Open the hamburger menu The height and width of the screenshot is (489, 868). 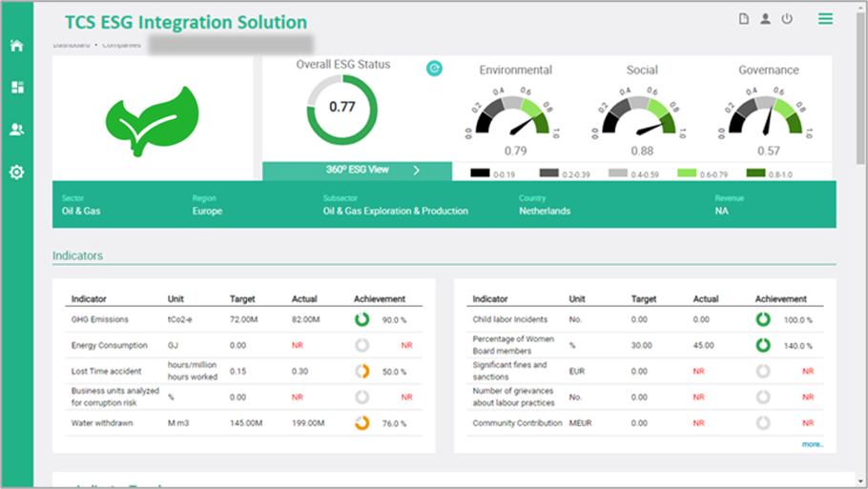click(825, 19)
